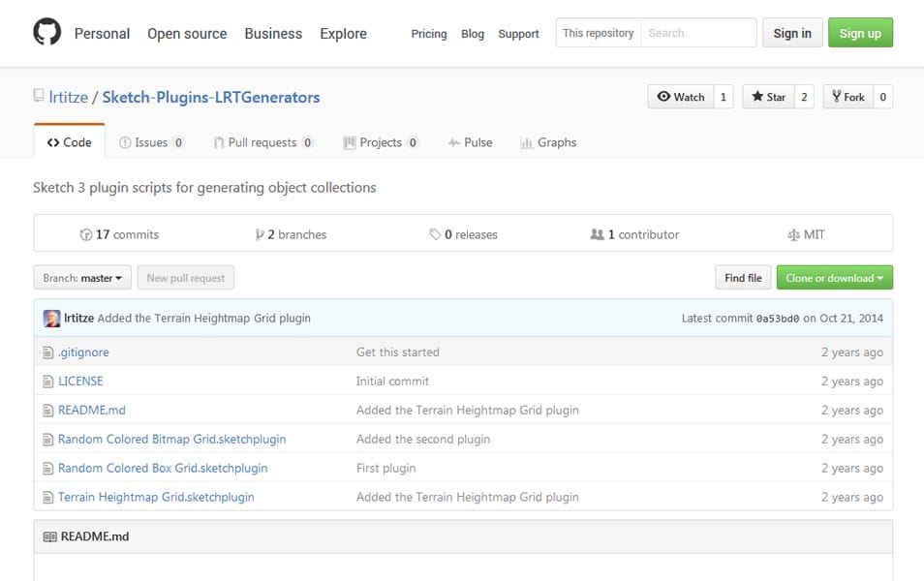This screenshot has height=581, width=924.
Task: Click the file icon next to .gitignore
Action: pyautogui.click(x=48, y=352)
